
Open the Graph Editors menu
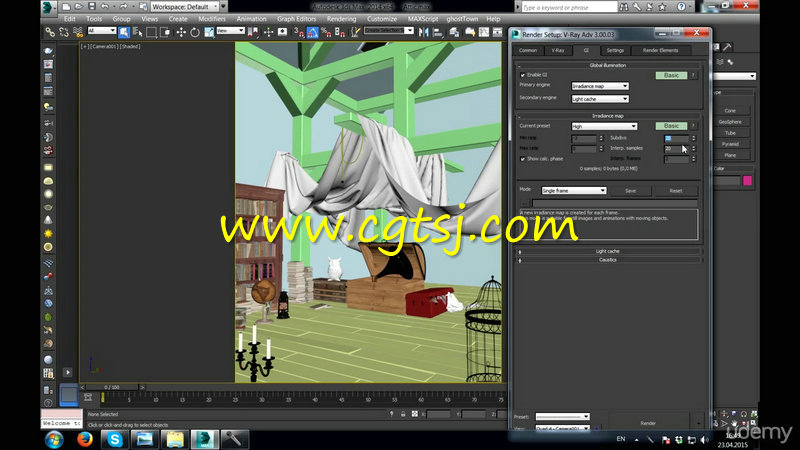296,19
